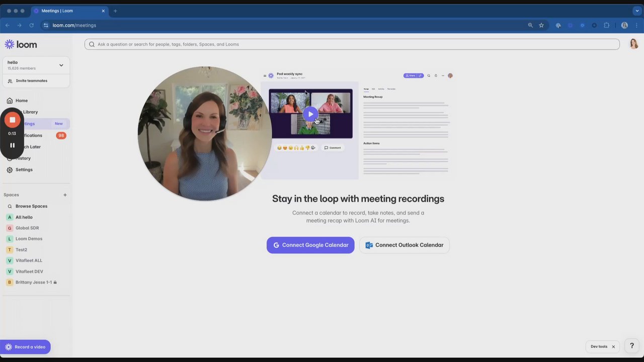Open the tab search dropdown arrow
644x362 pixels.
637,11
